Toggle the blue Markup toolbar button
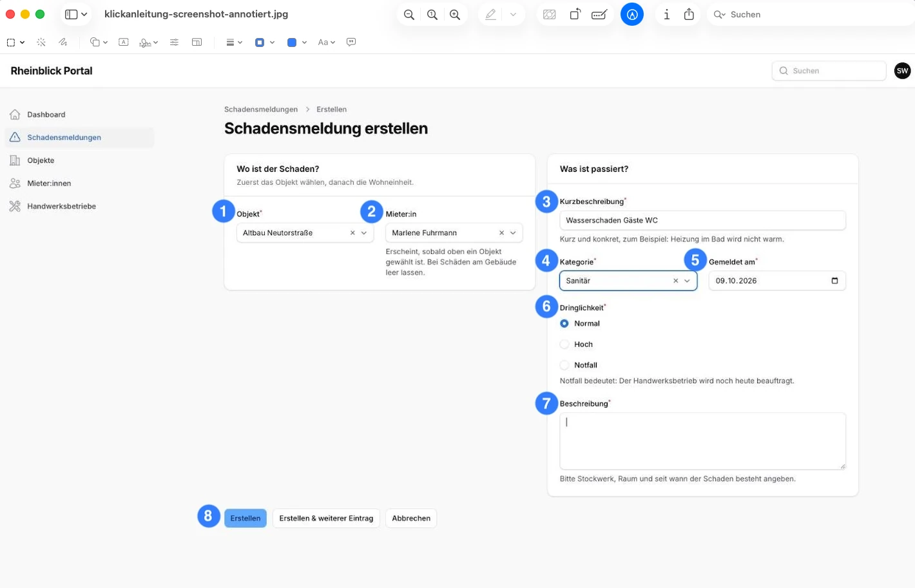The height and width of the screenshot is (588, 915). tap(632, 14)
